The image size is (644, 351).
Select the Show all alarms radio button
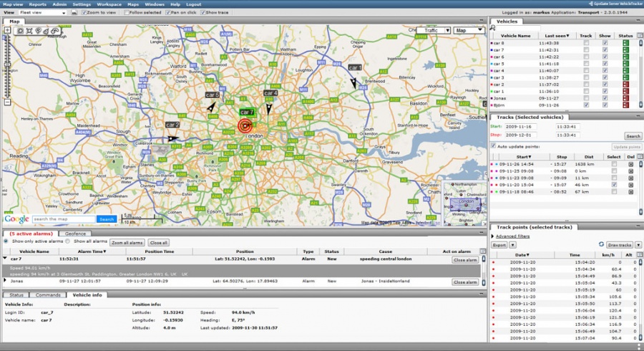(x=68, y=241)
